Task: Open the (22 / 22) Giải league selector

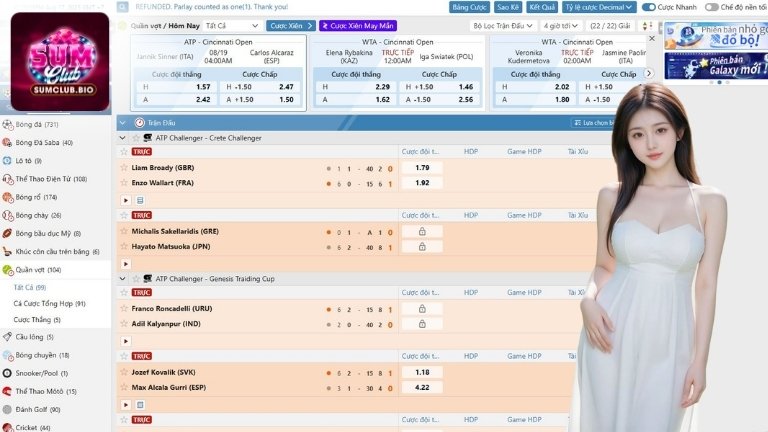Action: tap(610, 25)
